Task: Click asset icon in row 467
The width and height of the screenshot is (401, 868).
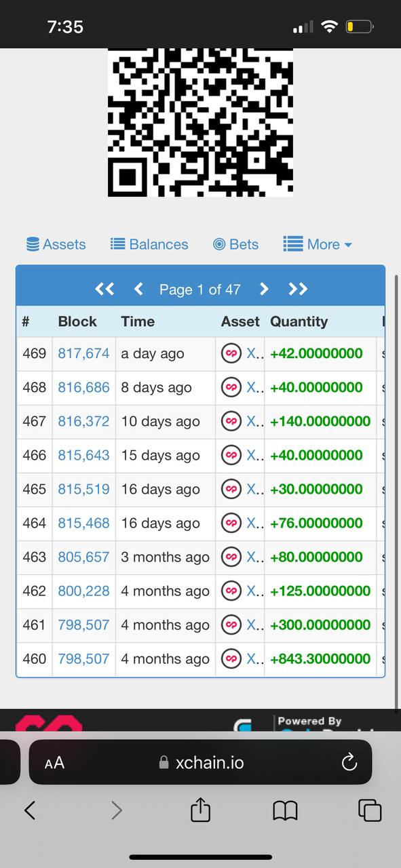Action: (x=231, y=421)
